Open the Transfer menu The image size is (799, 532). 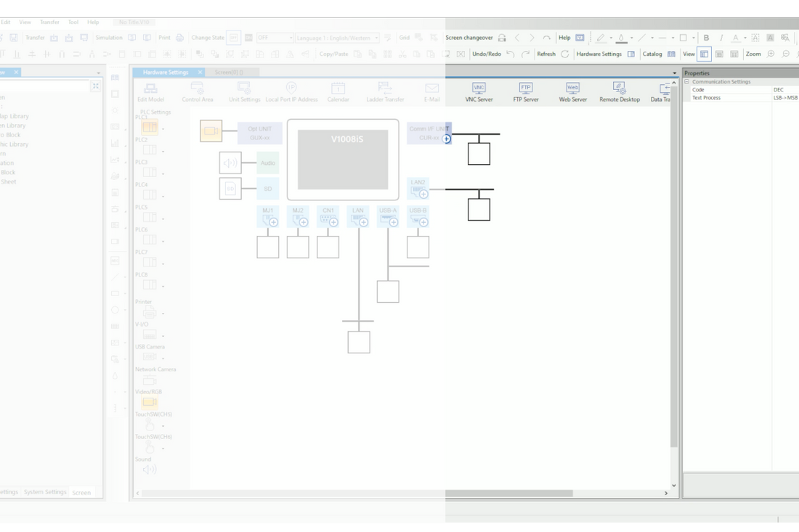pos(49,22)
